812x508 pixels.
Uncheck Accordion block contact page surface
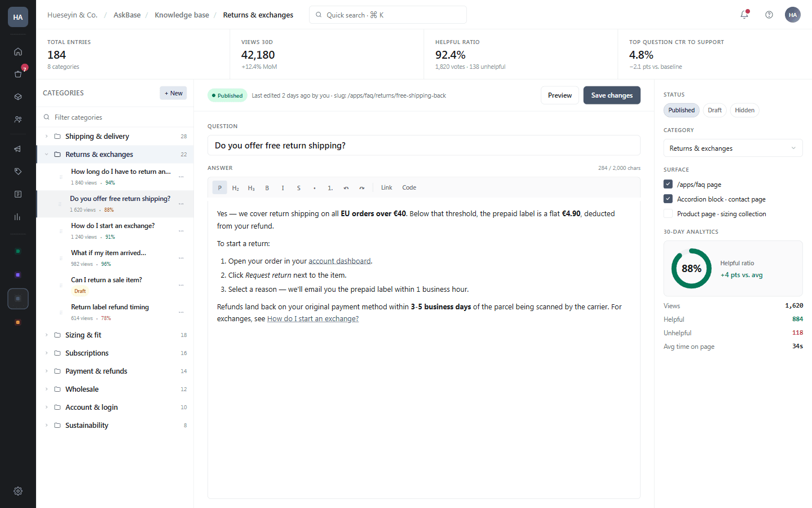coord(668,199)
